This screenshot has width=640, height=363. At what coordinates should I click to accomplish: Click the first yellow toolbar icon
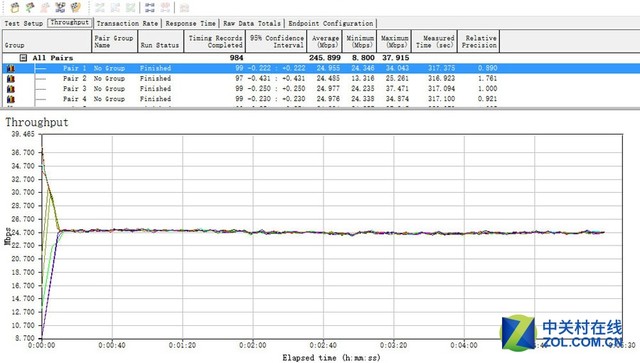(15, 7)
